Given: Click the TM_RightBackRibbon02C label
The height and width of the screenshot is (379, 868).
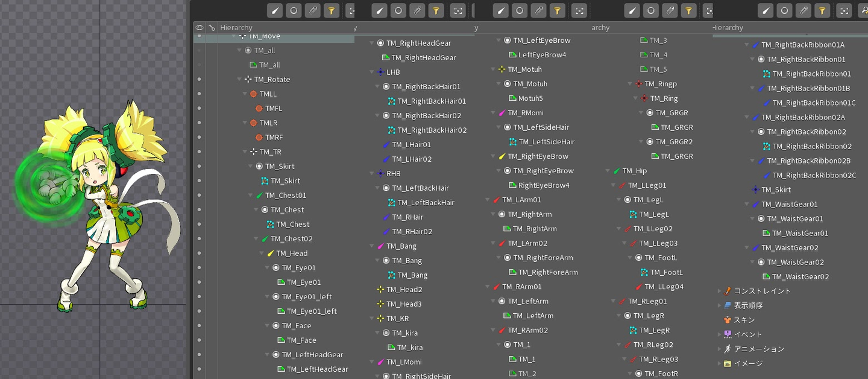Looking at the screenshot, I should [x=814, y=175].
